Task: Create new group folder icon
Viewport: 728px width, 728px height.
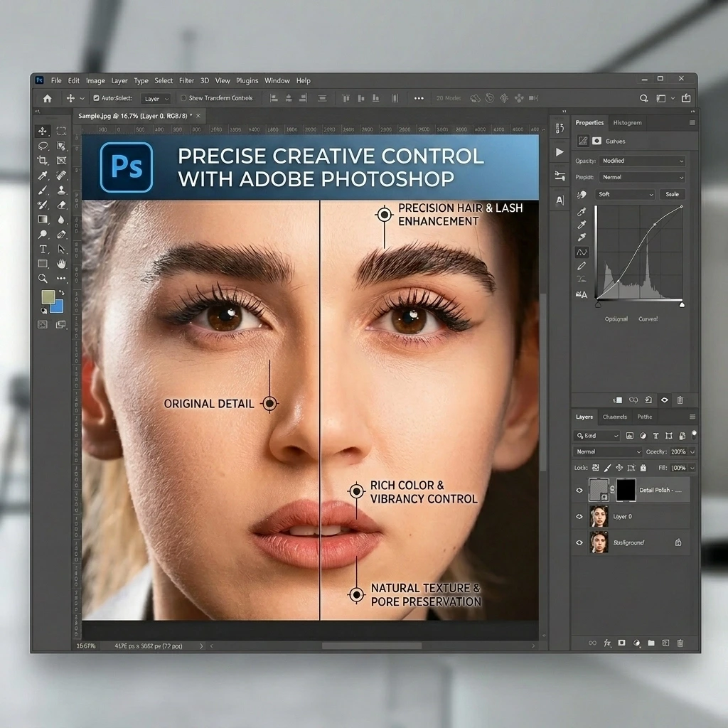Action: click(651, 643)
